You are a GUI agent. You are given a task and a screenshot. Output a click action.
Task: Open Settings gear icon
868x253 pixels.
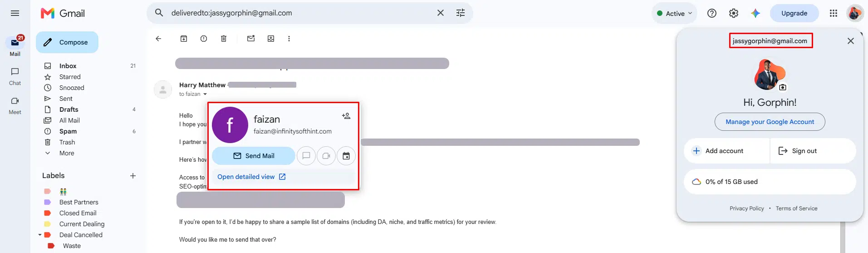point(734,13)
